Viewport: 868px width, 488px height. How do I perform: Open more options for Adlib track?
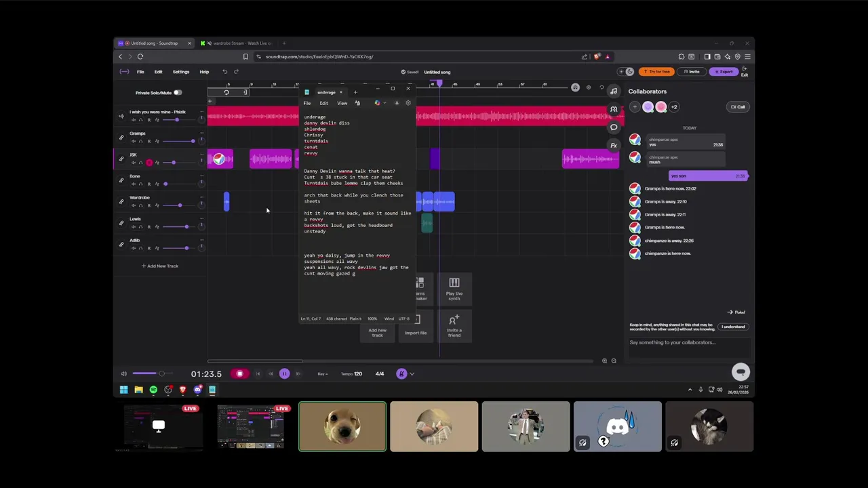click(201, 240)
